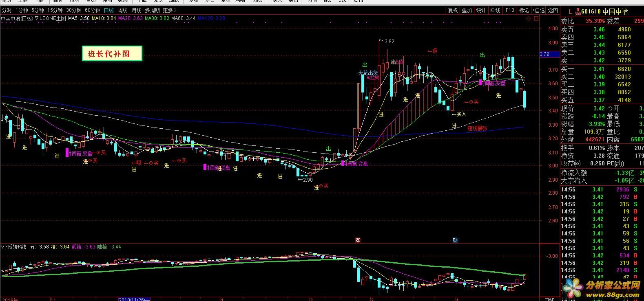Switch to the 月线 monthly tab
This screenshot has width=644, height=301.
[137, 10]
